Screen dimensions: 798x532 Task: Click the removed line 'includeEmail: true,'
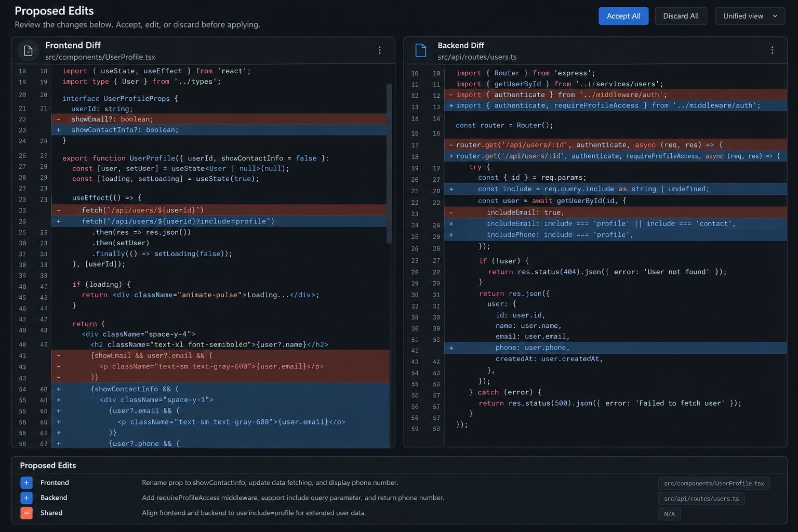point(615,212)
